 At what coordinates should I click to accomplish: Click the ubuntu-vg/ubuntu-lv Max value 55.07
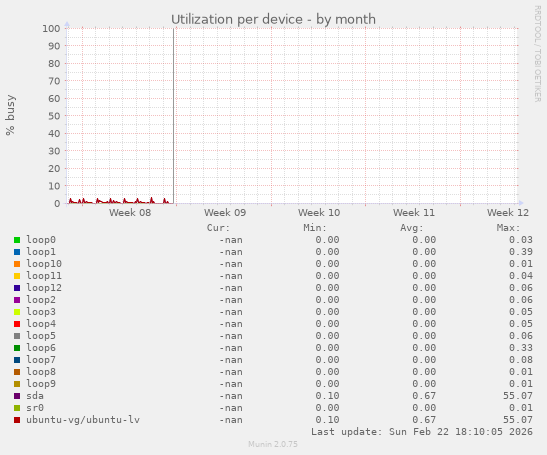coord(518,420)
